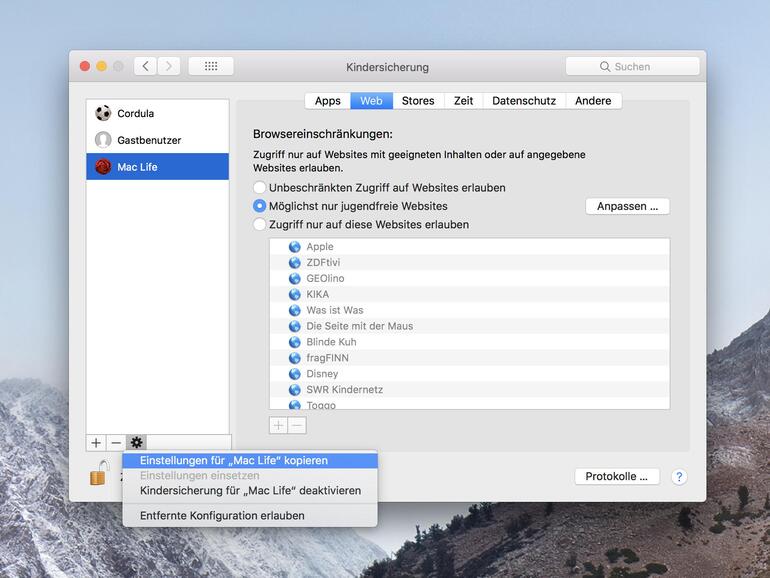The image size is (770, 578).
Task: Click the SWR Kindernetz entry text
Action: [345, 389]
